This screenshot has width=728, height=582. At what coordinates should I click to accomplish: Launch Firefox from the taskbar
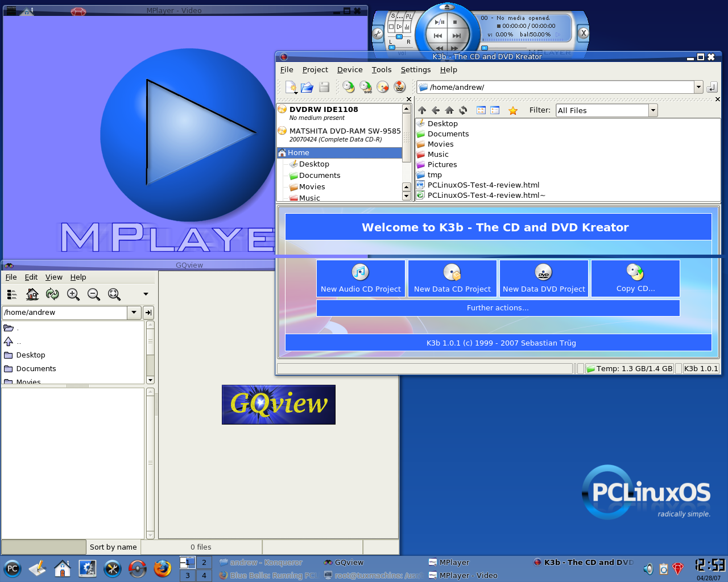163,568
